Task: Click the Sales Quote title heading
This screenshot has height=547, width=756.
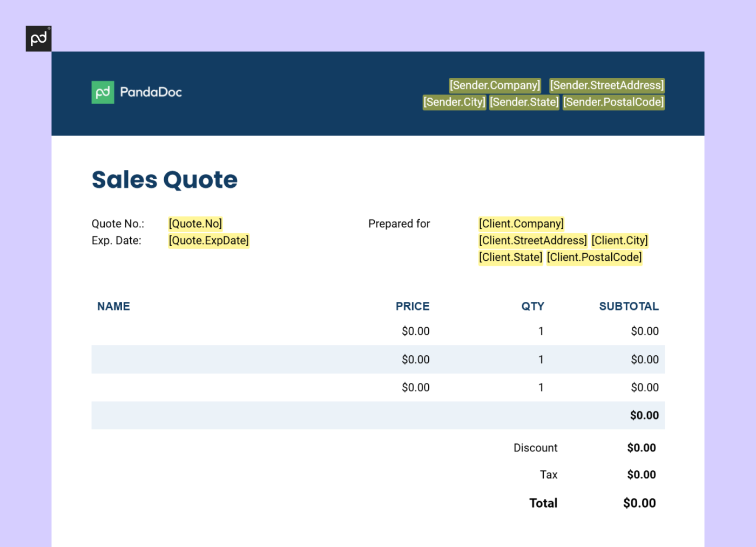Action: [x=165, y=180]
